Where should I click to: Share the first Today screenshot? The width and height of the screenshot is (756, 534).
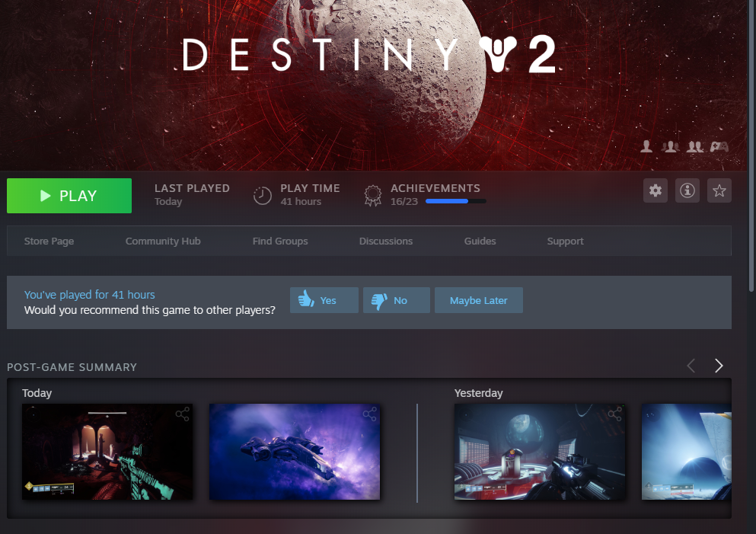coord(182,414)
